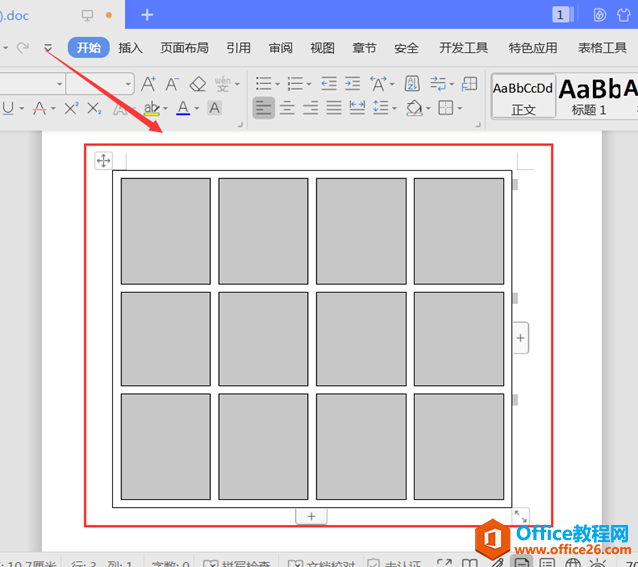Click the first gray table cell
The image size is (638, 567).
(166, 231)
